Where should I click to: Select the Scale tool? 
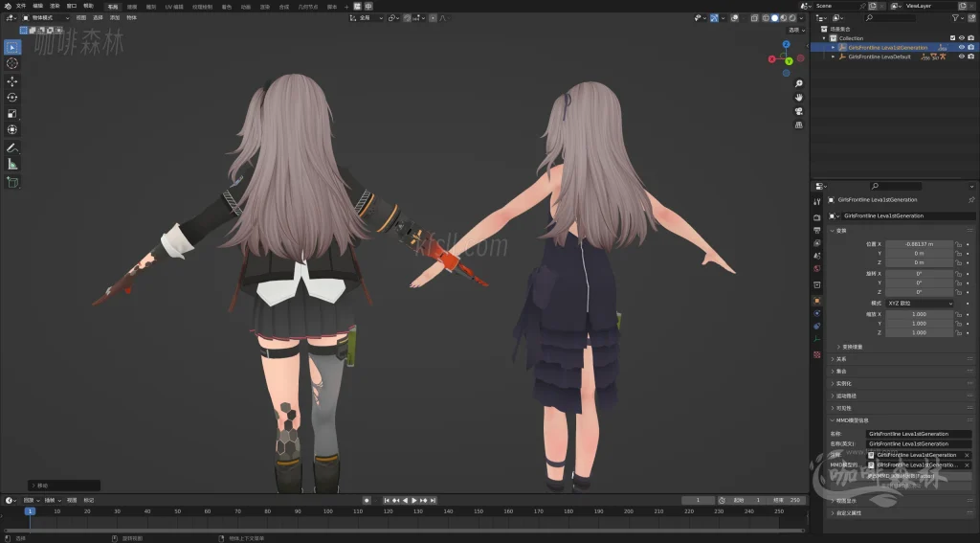(x=11, y=114)
